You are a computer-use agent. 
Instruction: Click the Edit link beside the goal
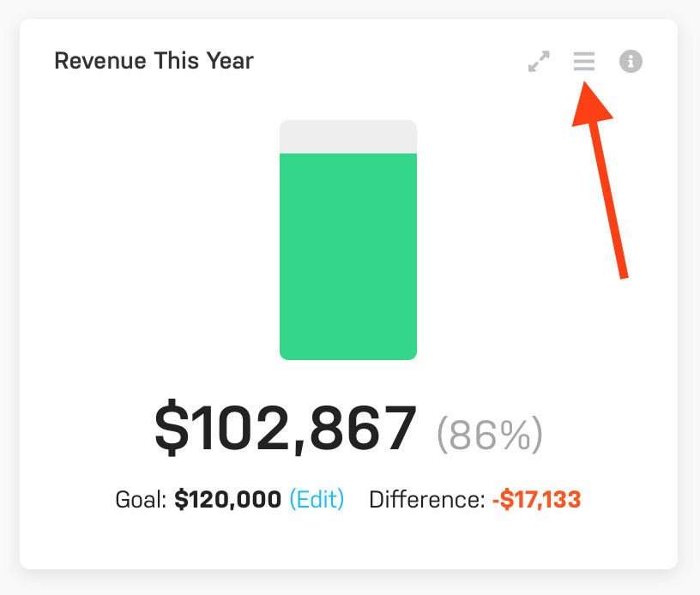(317, 499)
